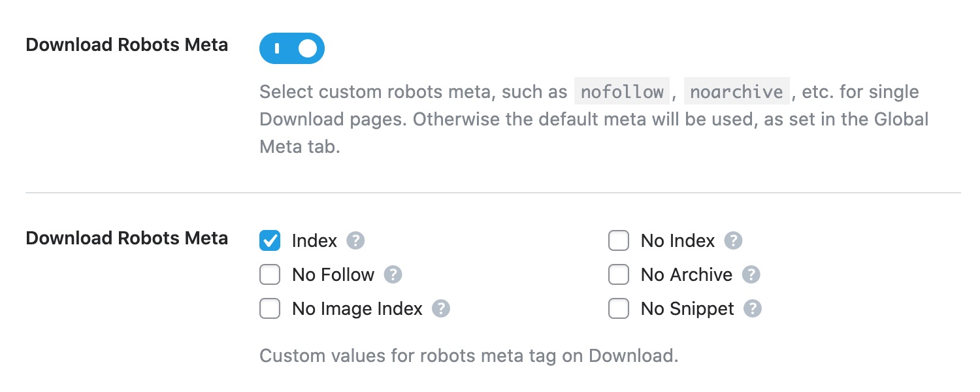Click the help icon next to No Image Index
Screen dimensions: 980x392
(441, 308)
